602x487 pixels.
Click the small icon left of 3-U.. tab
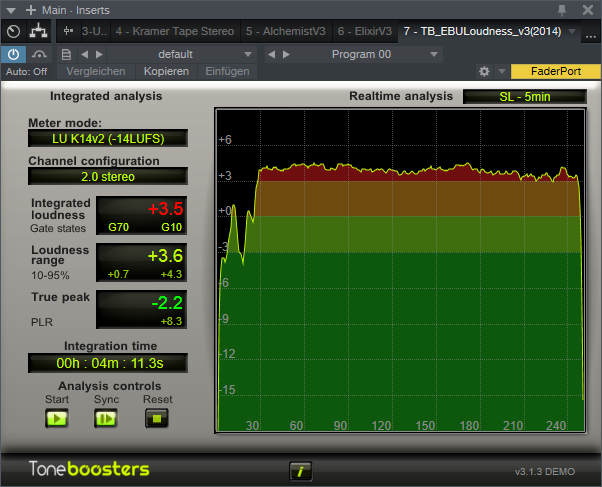[x=68, y=31]
